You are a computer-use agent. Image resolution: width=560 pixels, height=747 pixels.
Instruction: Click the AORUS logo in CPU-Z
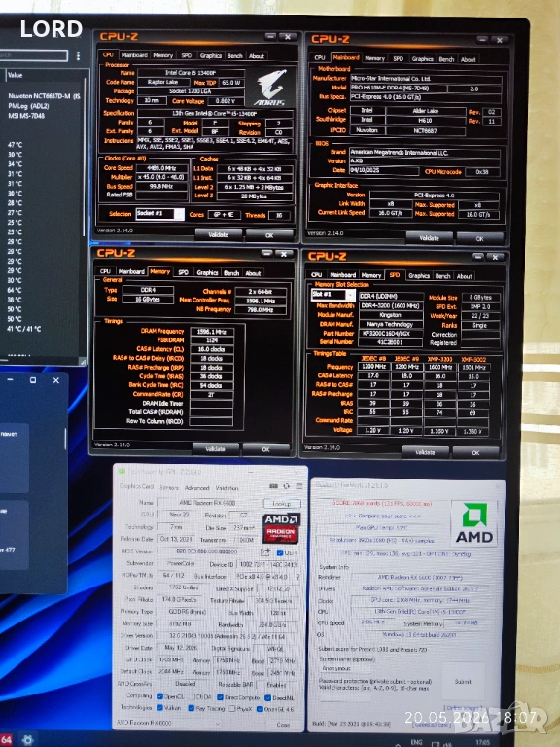pyautogui.click(x=270, y=88)
